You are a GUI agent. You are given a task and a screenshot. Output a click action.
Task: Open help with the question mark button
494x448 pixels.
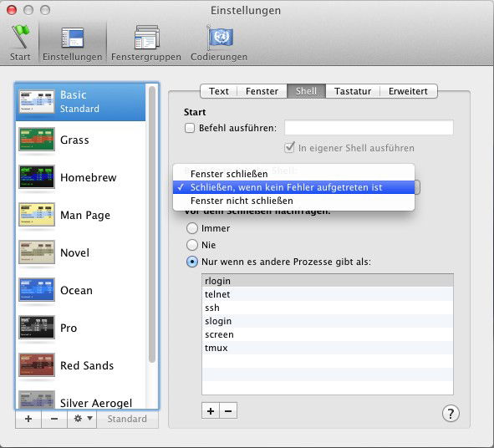[451, 413]
